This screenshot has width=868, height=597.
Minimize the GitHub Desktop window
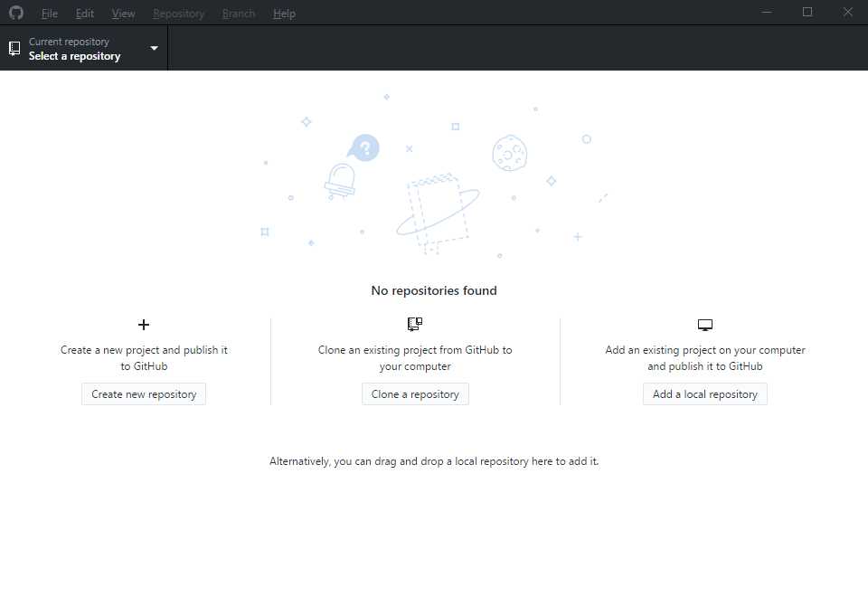point(767,13)
